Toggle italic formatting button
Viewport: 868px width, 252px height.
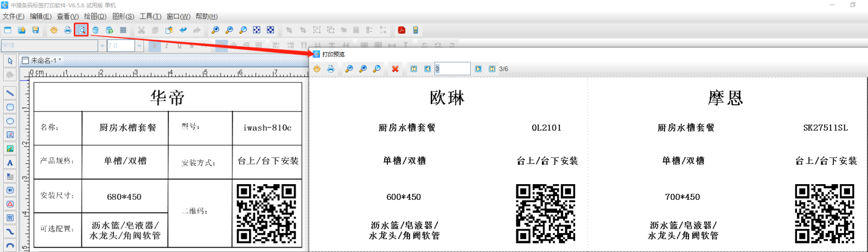(x=167, y=46)
